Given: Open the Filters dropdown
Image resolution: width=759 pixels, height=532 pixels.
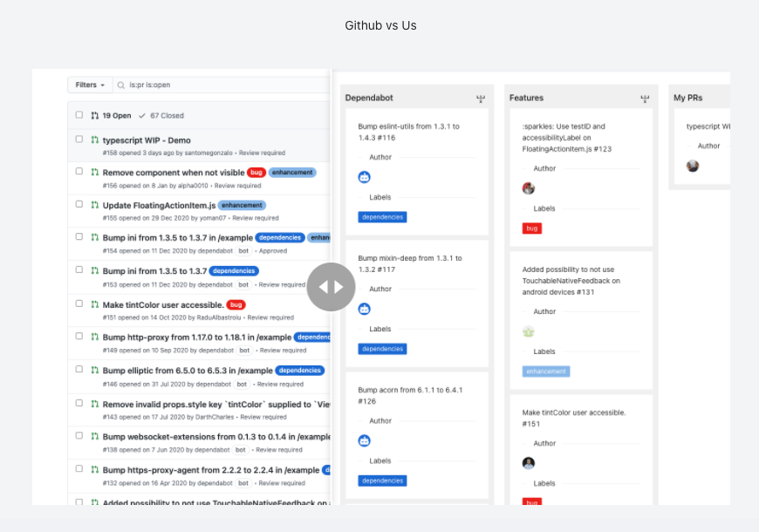Looking at the screenshot, I should (90, 85).
